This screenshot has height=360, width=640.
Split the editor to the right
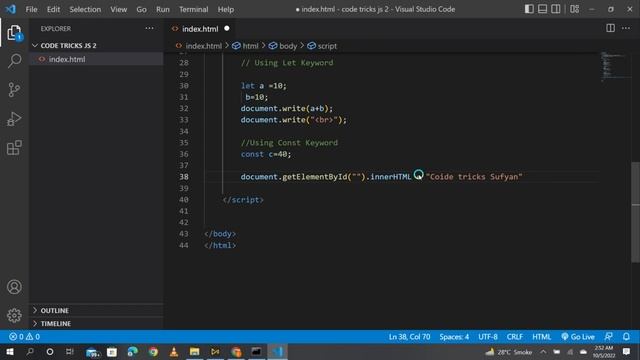pyautogui.click(x=611, y=28)
